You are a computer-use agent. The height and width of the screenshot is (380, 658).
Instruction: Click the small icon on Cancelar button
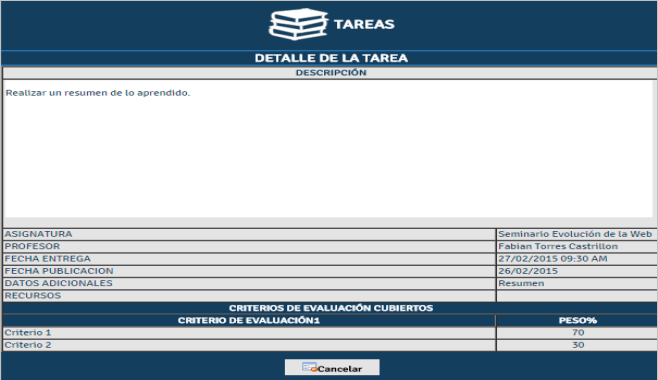click(x=309, y=367)
